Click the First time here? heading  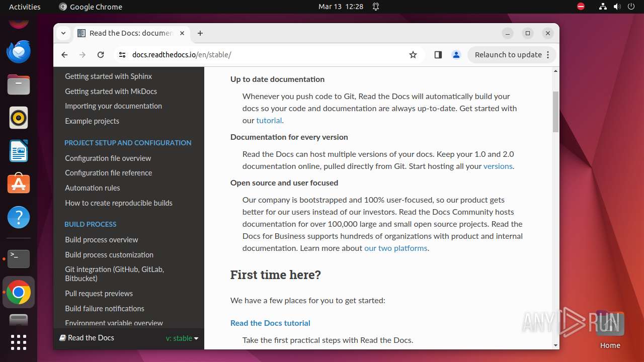(x=275, y=275)
